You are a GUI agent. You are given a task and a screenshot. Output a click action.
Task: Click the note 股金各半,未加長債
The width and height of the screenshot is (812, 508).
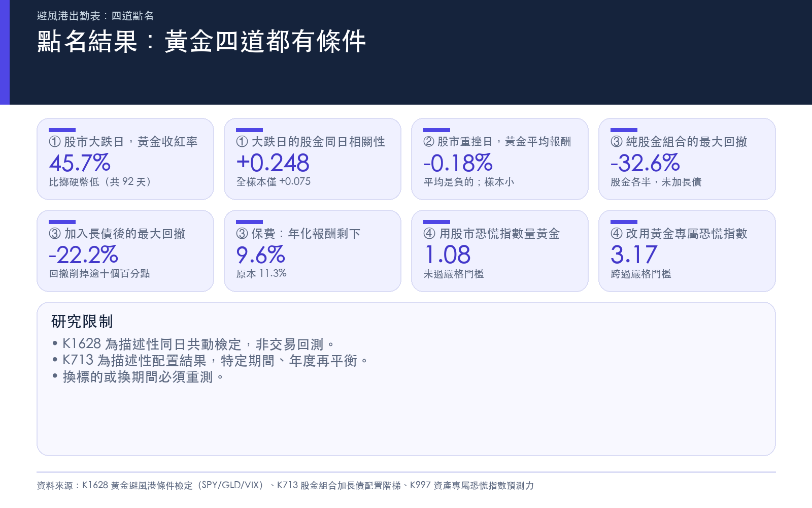pyautogui.click(x=656, y=182)
